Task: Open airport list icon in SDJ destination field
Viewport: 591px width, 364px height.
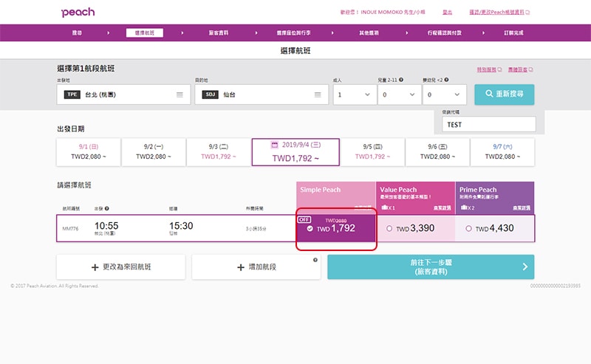Action: tap(318, 95)
